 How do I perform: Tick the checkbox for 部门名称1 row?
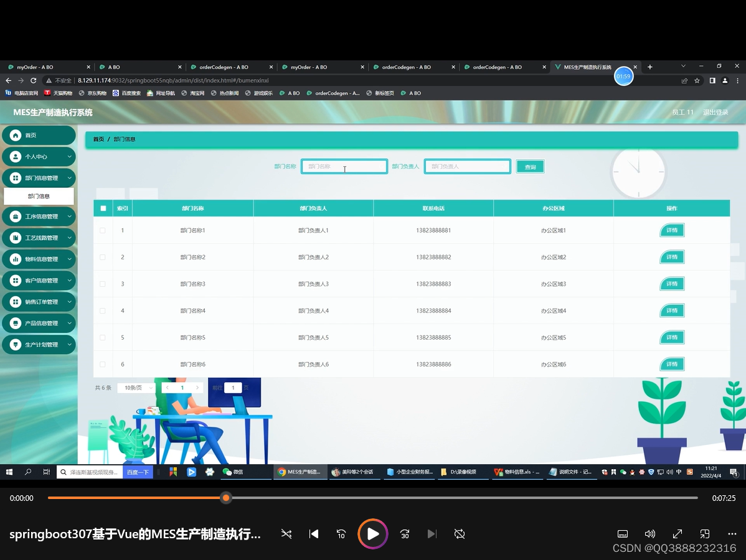click(103, 230)
